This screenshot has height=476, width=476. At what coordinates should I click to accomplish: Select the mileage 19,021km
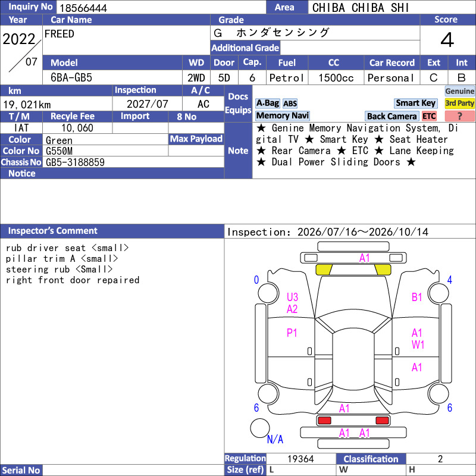(27, 105)
